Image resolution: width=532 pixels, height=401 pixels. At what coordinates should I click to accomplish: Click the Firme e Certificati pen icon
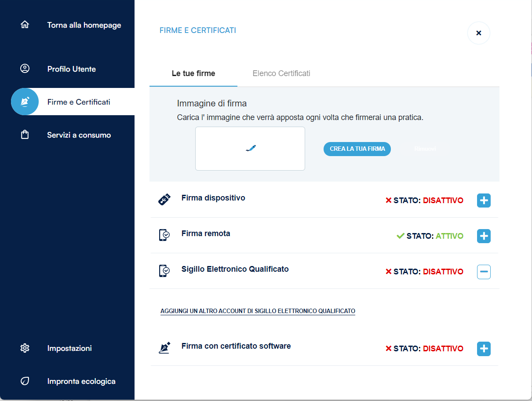click(25, 102)
